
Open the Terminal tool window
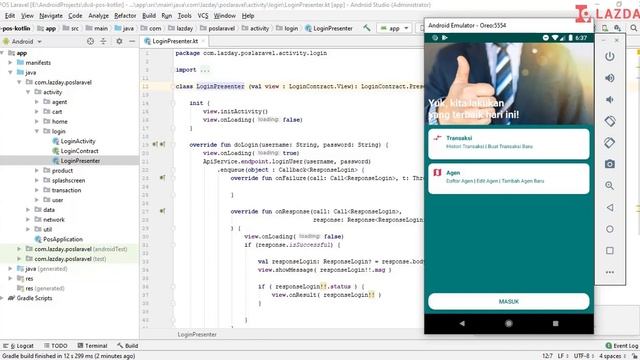[92, 346]
